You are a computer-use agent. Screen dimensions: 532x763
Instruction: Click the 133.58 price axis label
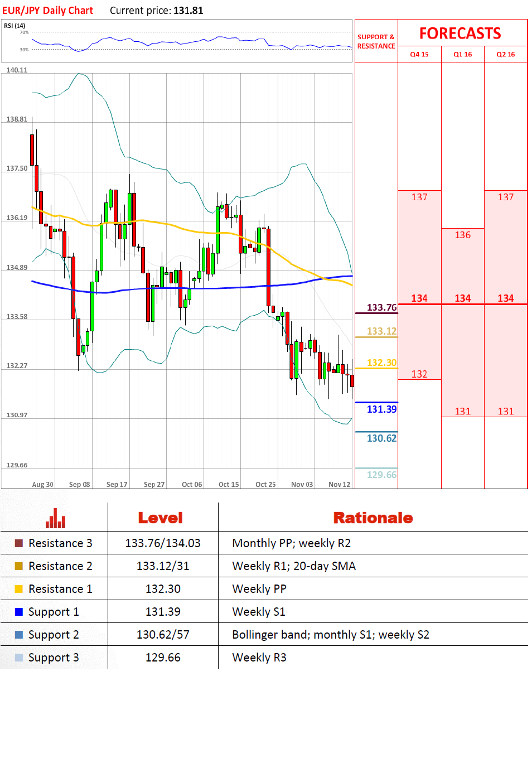coord(17,317)
